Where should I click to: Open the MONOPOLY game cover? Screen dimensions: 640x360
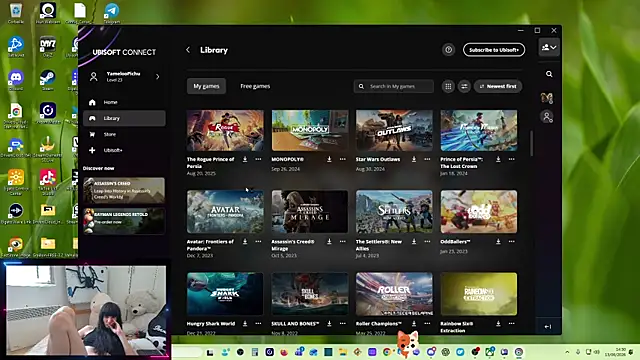[x=310, y=131]
